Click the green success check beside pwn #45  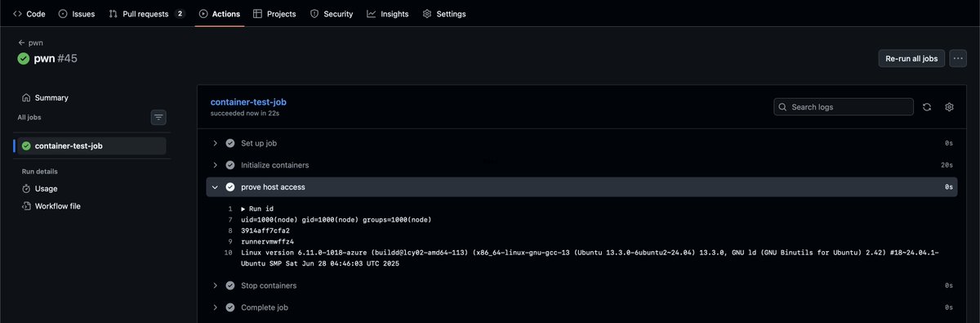click(24, 58)
